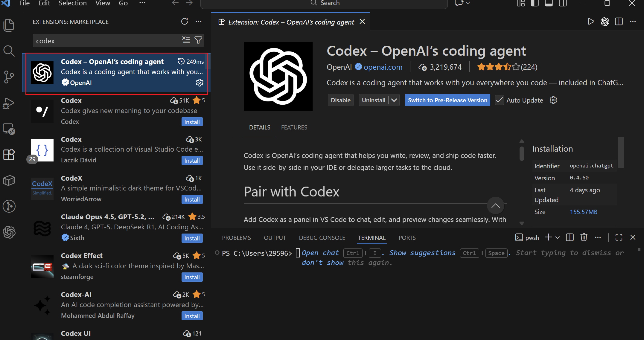Open the Run and Debug view
The height and width of the screenshot is (340, 644).
click(9, 103)
